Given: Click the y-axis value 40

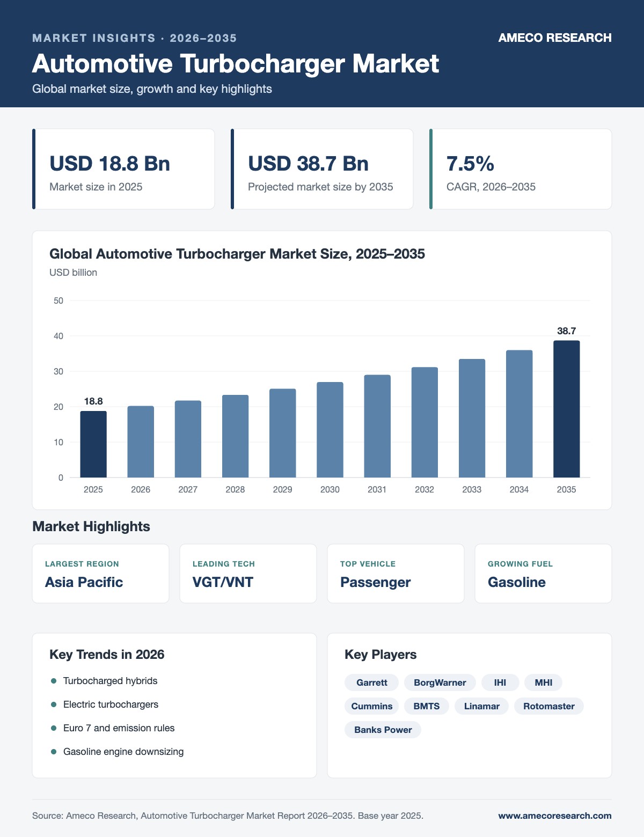Looking at the screenshot, I should pyautogui.click(x=58, y=336).
